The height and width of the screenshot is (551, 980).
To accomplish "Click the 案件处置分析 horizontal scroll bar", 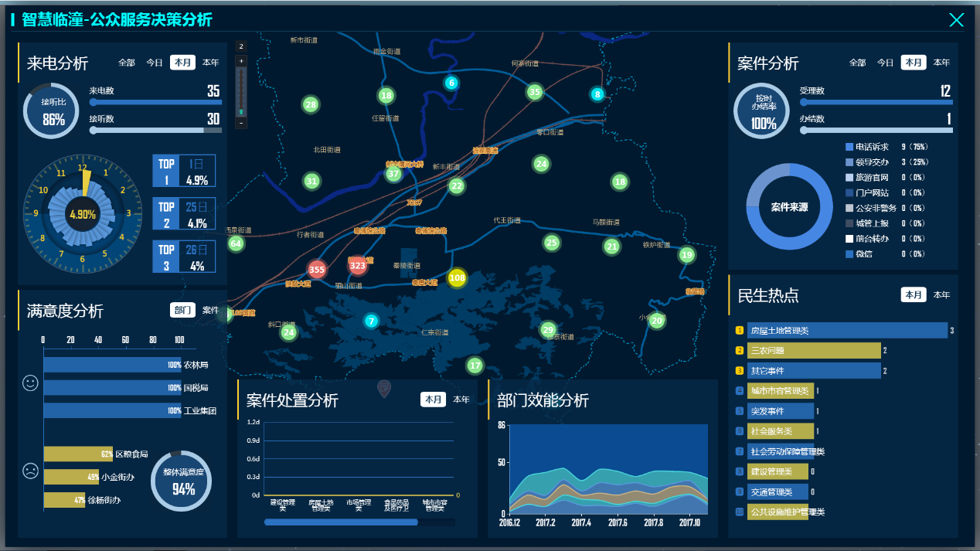I will point(341,522).
